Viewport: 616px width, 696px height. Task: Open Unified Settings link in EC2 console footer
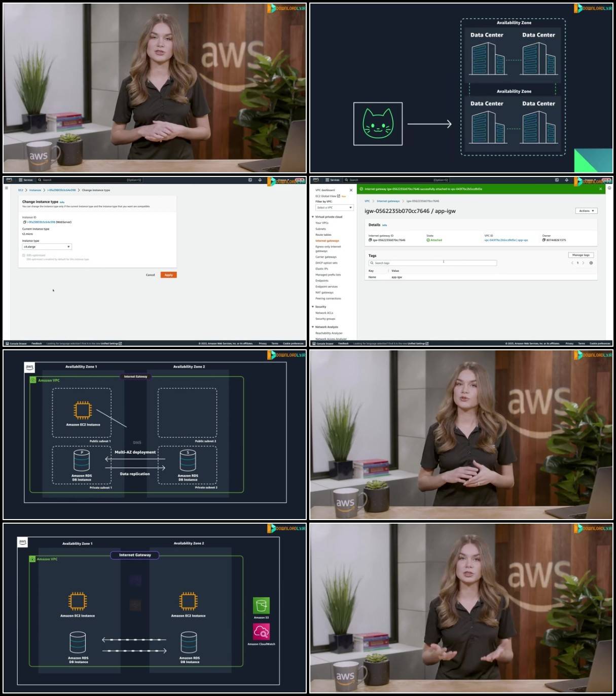(x=111, y=343)
